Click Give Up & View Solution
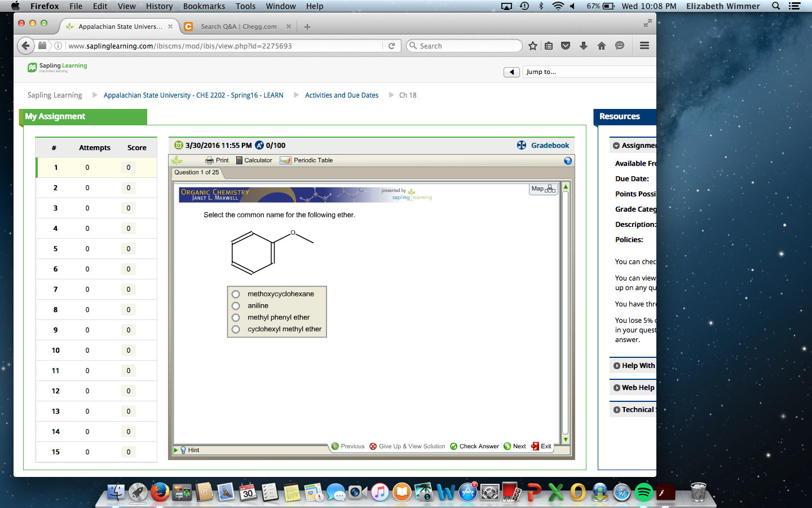 pos(407,446)
